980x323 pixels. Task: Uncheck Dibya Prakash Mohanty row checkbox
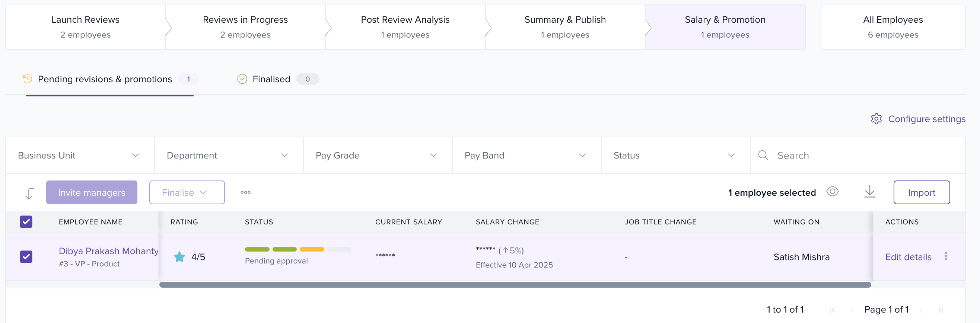26,256
